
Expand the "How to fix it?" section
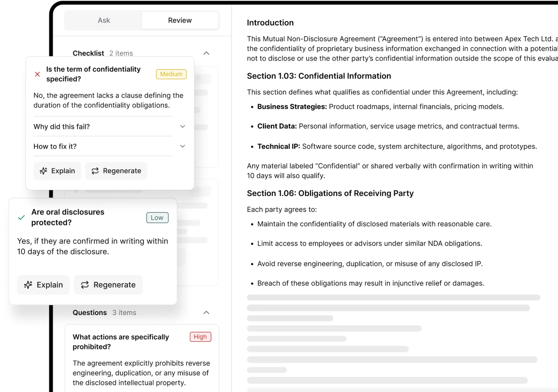point(182,146)
